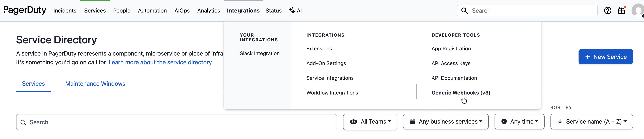Expand the Any time filter dropdown
Viewport: 644px width, 139px height.
[519, 122]
